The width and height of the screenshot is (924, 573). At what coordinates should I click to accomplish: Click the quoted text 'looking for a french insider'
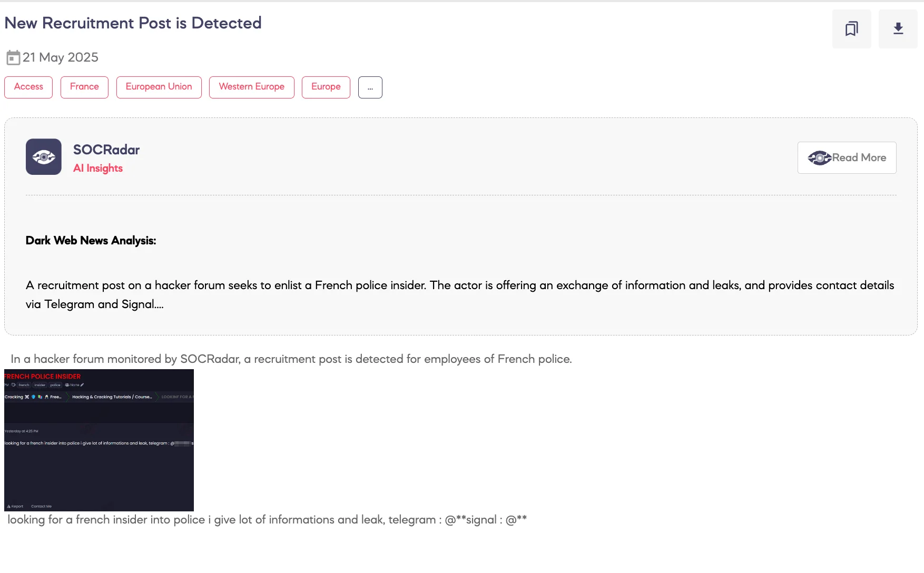pyautogui.click(x=267, y=520)
